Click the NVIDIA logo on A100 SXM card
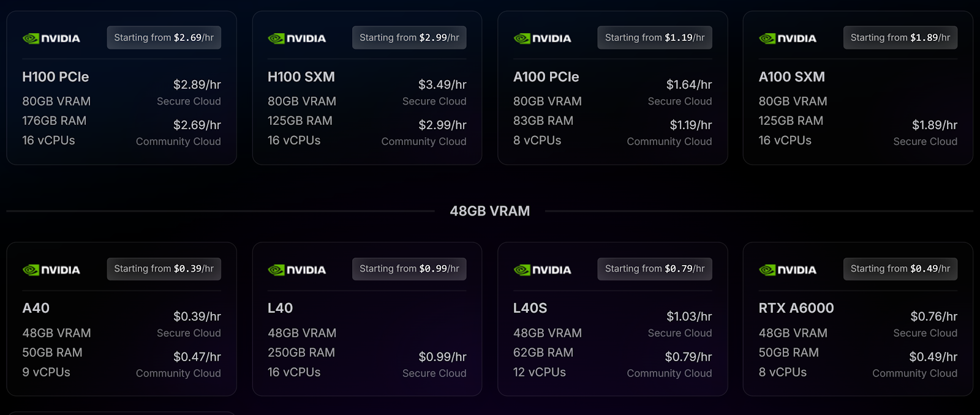Image resolution: width=980 pixels, height=415 pixels. (x=788, y=39)
